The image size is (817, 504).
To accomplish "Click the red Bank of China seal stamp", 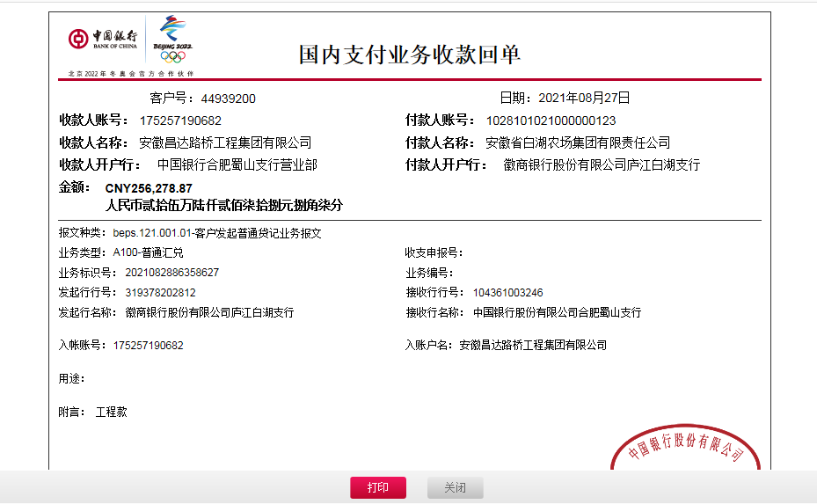I will click(685, 449).
